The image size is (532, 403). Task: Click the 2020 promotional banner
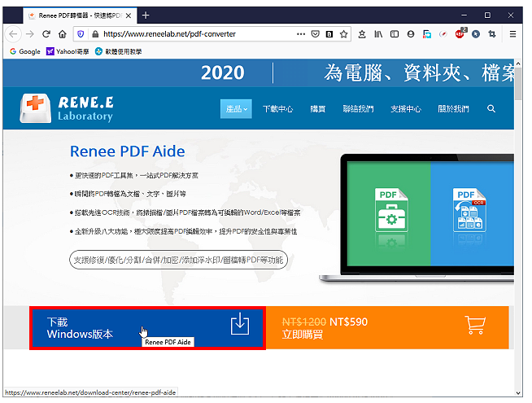[x=259, y=72]
